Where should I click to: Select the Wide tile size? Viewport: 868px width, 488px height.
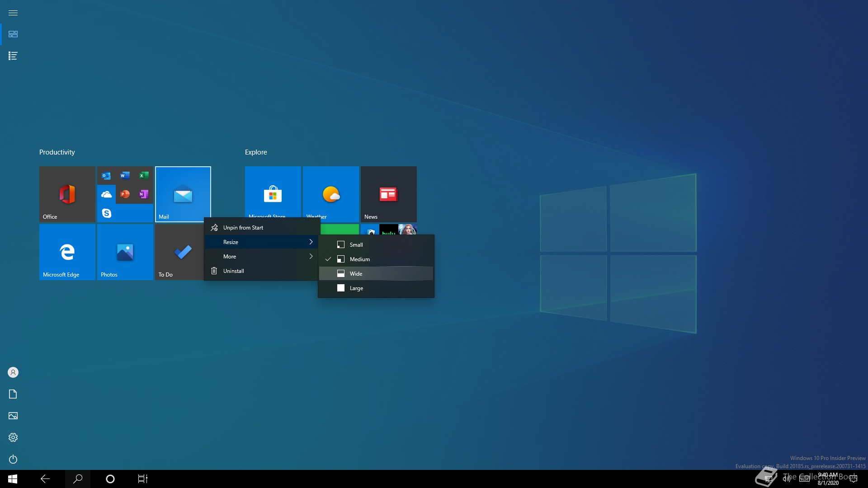(x=376, y=274)
